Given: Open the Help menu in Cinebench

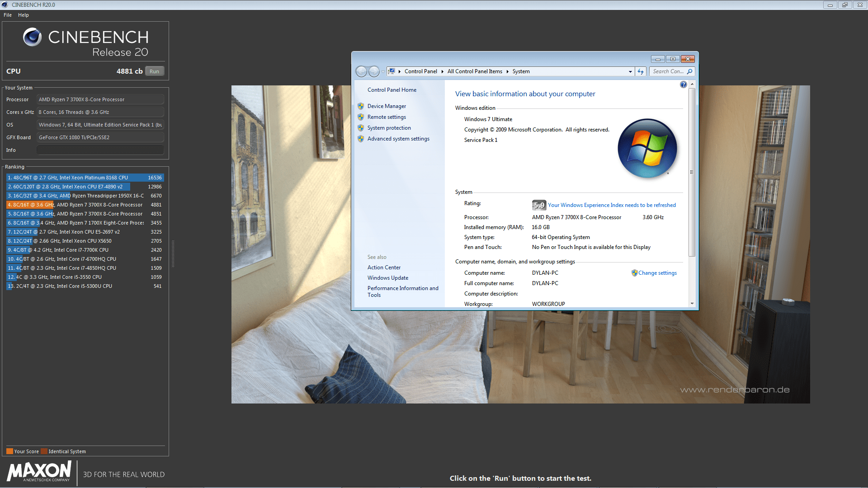Looking at the screenshot, I should coord(24,15).
